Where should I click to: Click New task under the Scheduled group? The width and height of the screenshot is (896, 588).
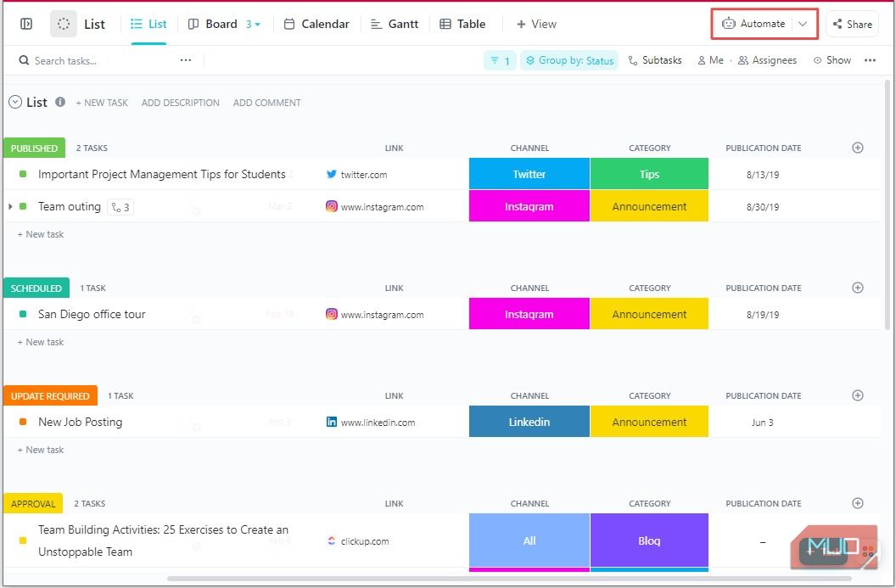(40, 342)
